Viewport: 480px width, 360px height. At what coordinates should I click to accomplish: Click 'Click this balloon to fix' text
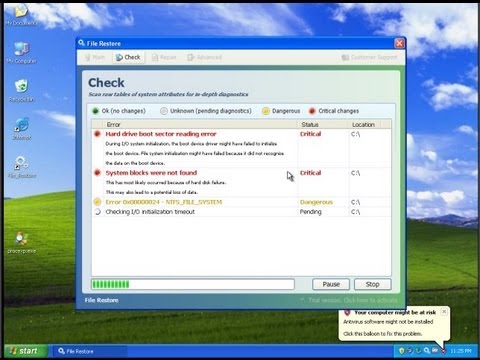383,334
